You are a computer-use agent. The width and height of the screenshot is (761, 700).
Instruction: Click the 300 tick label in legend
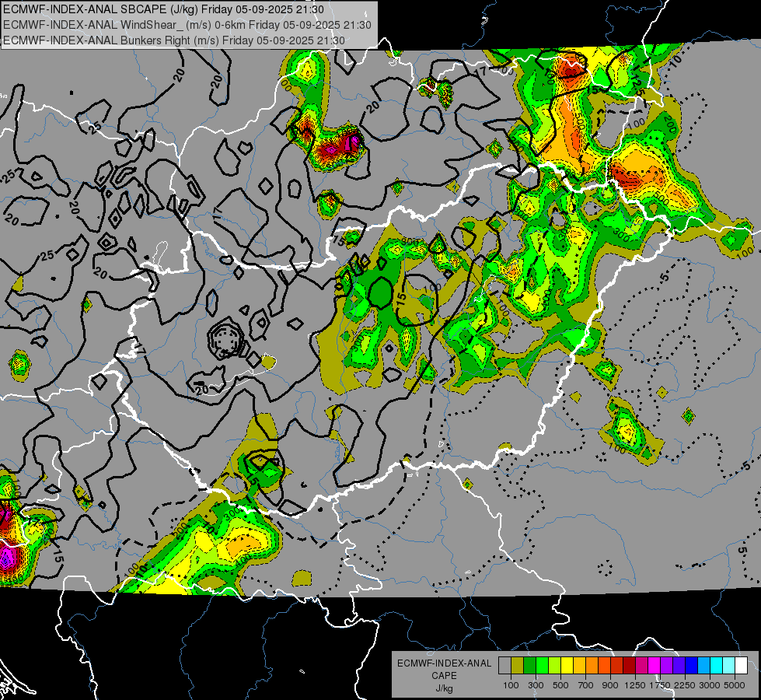[x=536, y=685]
